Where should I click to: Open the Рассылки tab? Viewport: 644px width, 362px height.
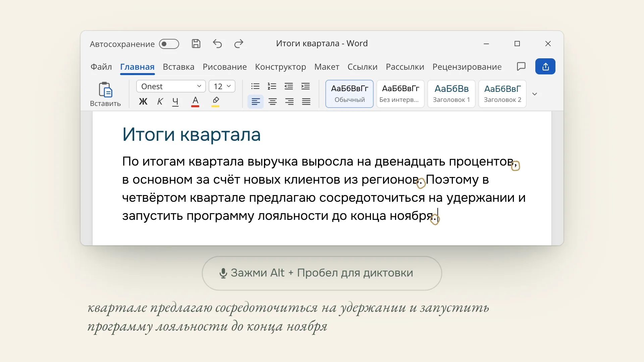(405, 67)
